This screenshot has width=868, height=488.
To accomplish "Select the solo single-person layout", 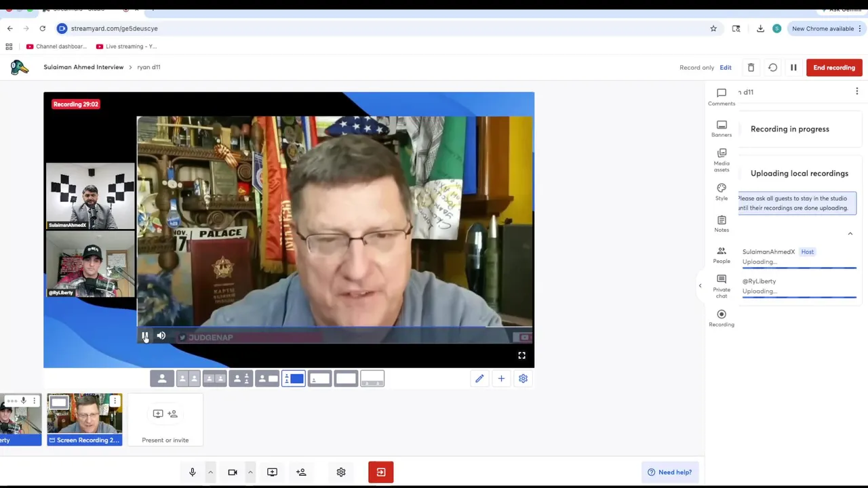I will (162, 379).
